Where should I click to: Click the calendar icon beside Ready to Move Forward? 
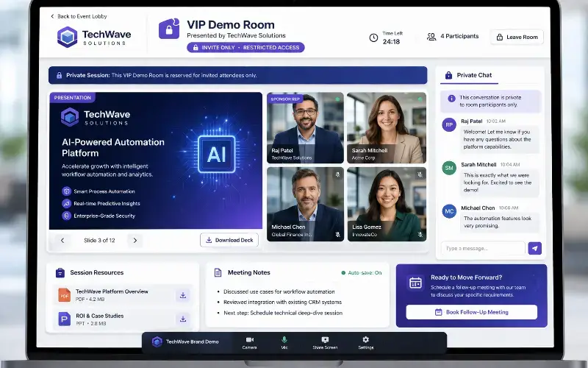point(415,283)
